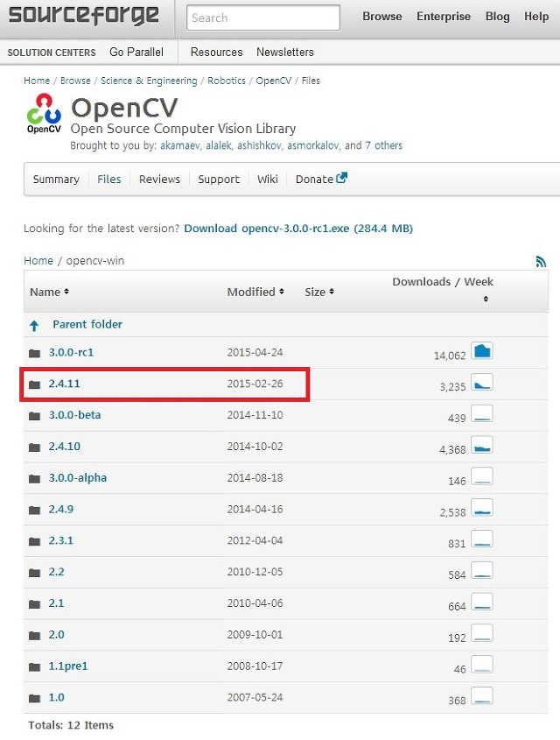
Task: Click folder icon beside 1.0
Action: (34, 698)
